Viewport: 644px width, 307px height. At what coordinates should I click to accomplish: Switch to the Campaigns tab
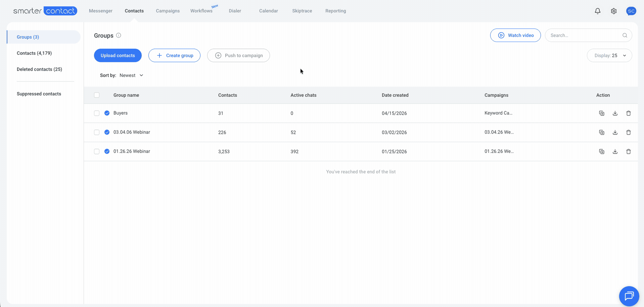[x=168, y=11]
